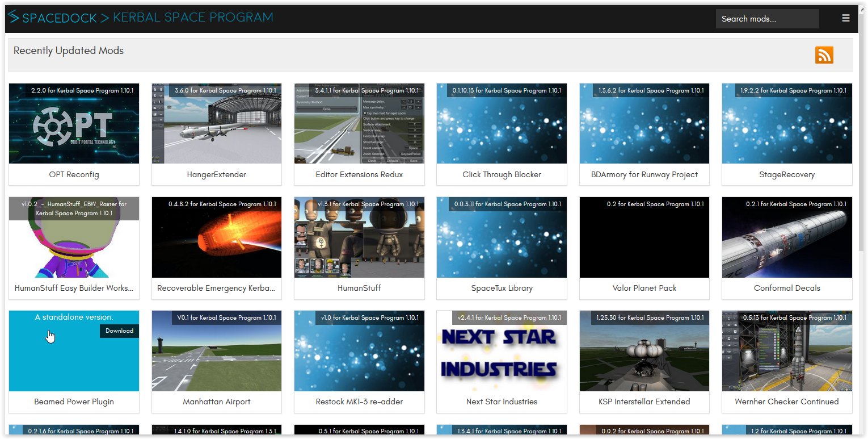Click the HangerExtender title
Image resolution: width=868 pixels, height=439 pixels.
point(217,174)
